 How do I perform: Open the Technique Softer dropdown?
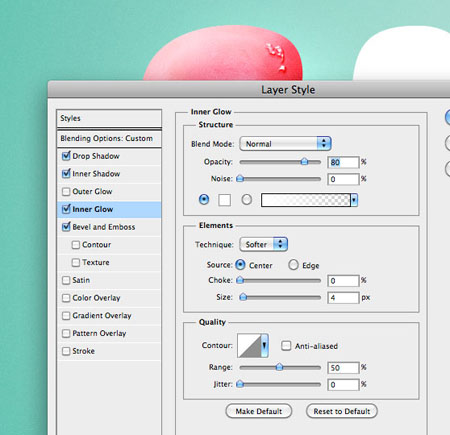[263, 244]
